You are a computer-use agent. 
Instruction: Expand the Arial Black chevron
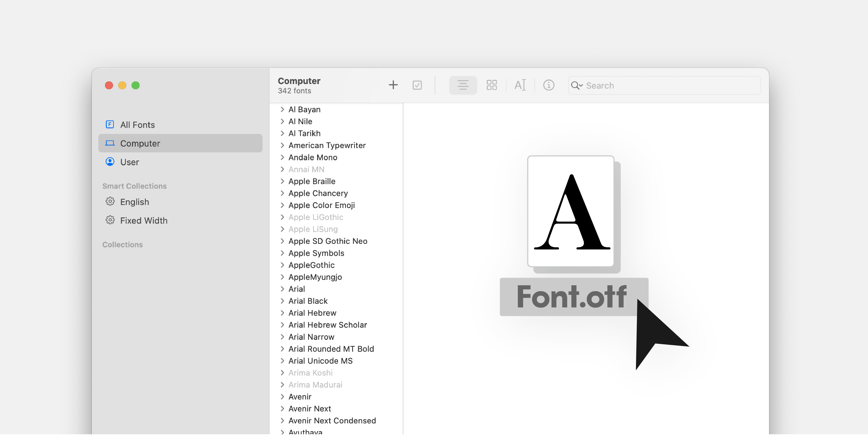coord(282,301)
